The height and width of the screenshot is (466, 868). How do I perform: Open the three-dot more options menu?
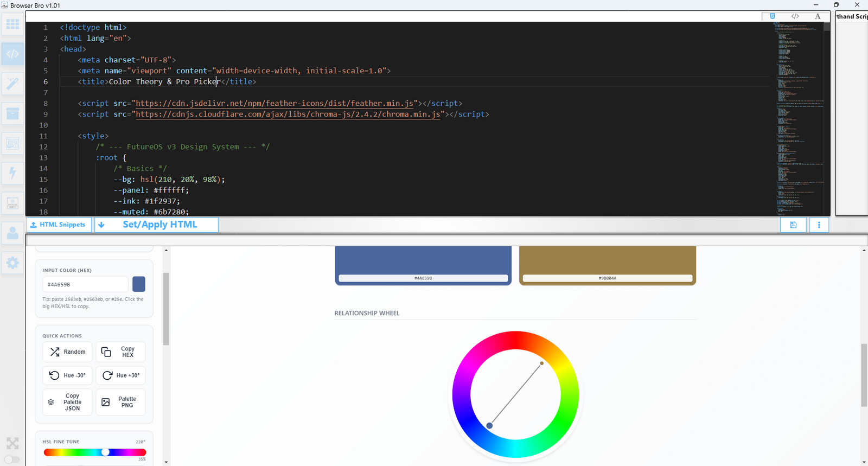click(819, 225)
